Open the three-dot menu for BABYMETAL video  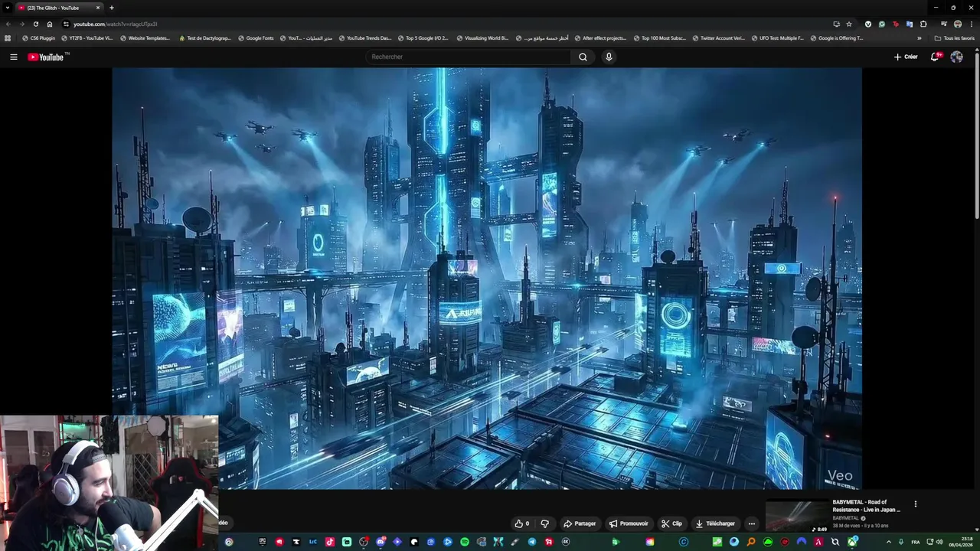tap(915, 504)
